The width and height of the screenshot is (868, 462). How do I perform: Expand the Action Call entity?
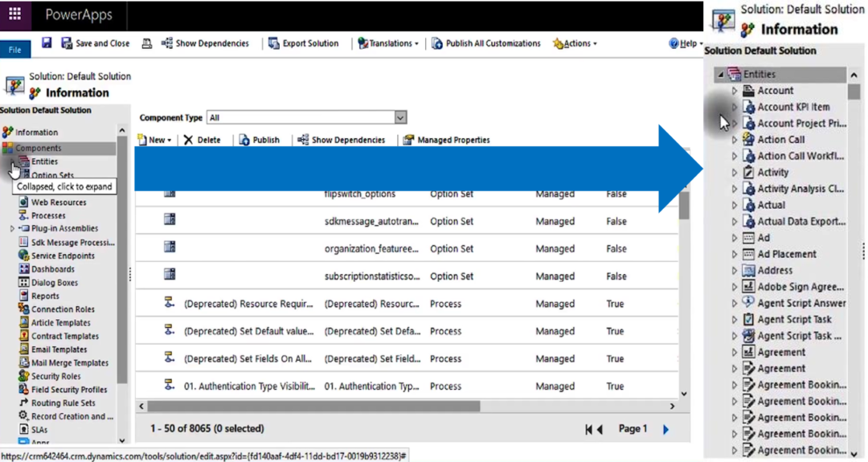pos(735,140)
